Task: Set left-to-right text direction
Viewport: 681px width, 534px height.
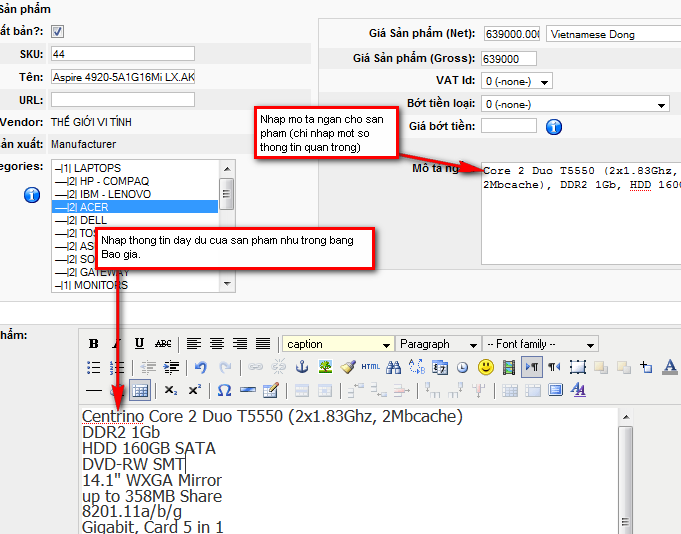Action: coord(532,367)
